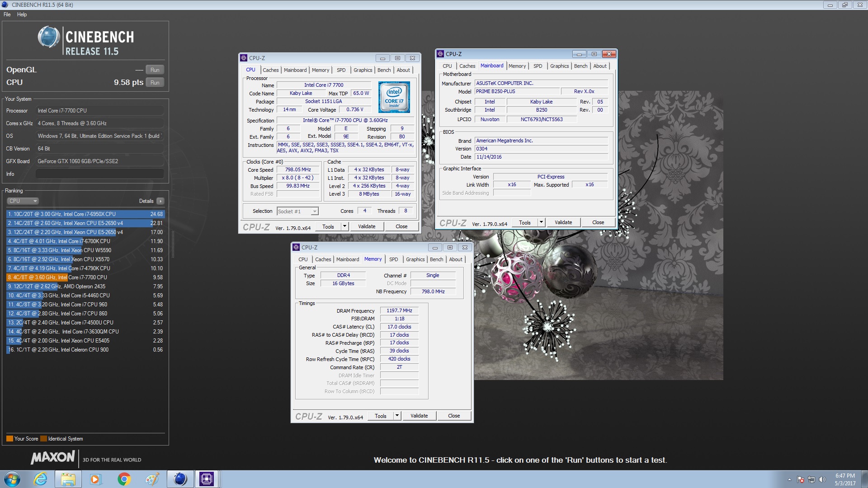Image resolution: width=868 pixels, height=488 pixels.
Task: Click Close button in Memory window
Action: pos(454,416)
